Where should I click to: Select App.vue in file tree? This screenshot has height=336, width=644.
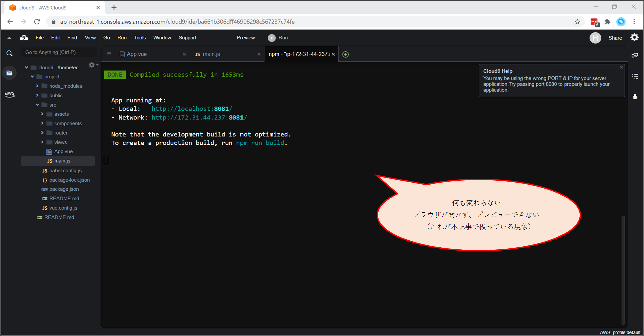tap(63, 151)
